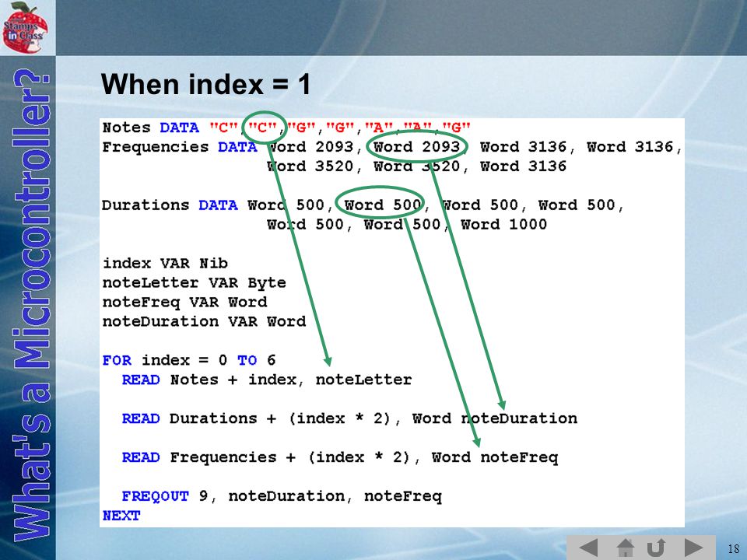Select the line 'index VAR Nib'

tap(165, 263)
